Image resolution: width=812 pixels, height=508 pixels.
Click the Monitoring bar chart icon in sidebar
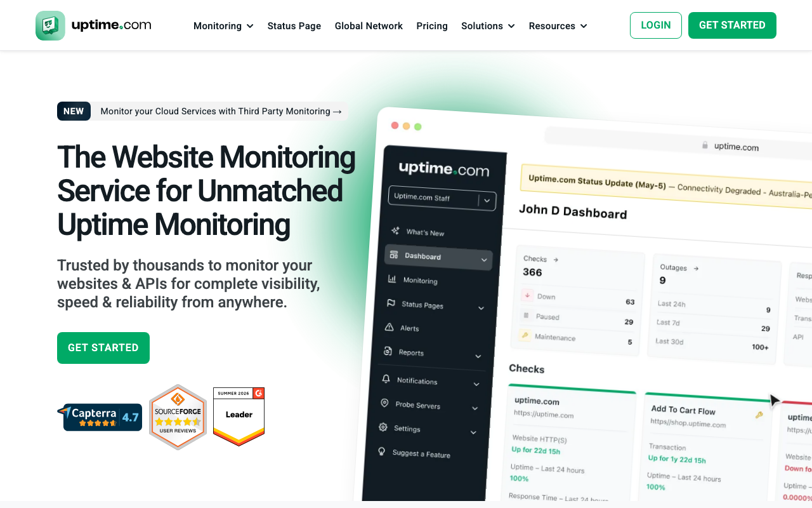point(392,279)
